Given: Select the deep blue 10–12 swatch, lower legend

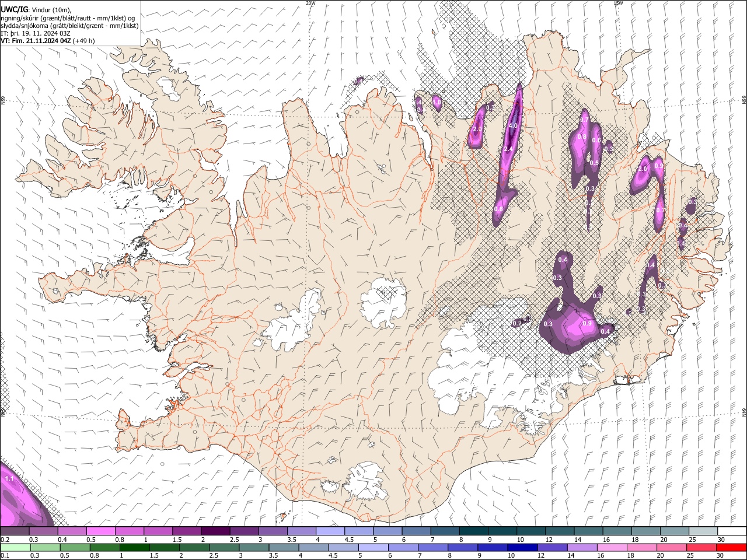Looking at the screenshot, I should tap(523, 547).
